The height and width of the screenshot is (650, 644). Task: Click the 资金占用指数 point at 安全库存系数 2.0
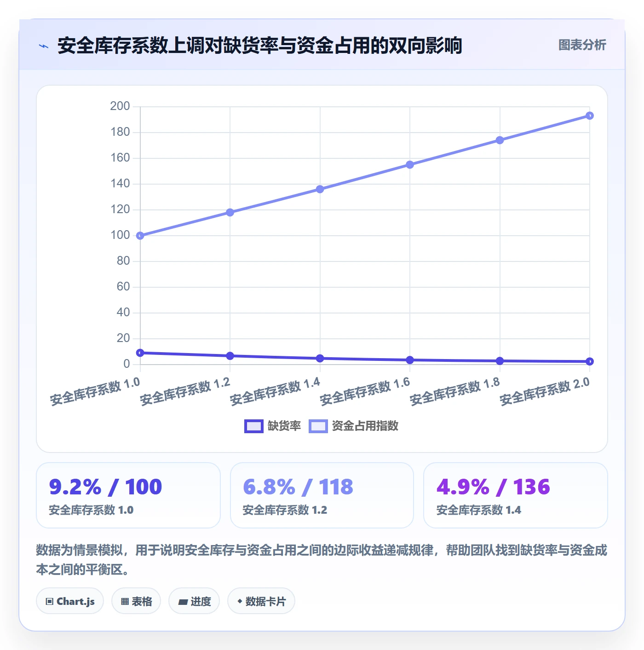point(590,116)
